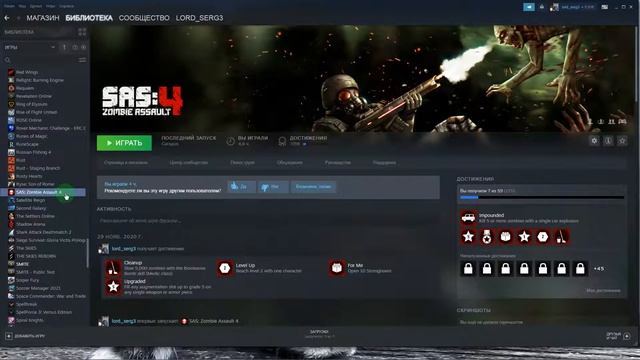Viewport: 640px width, 360px height.
Task: Switch to Big Picture mode icon
Action: click(x=604, y=7)
